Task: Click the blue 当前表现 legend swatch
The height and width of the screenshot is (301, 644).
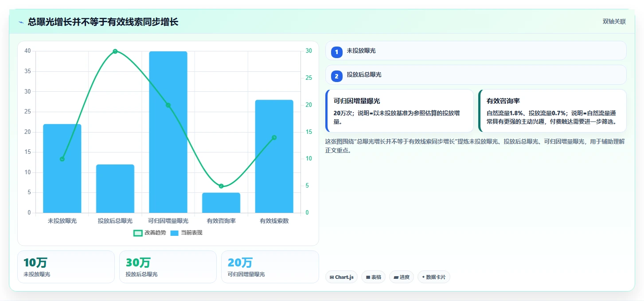Action: pos(175,233)
